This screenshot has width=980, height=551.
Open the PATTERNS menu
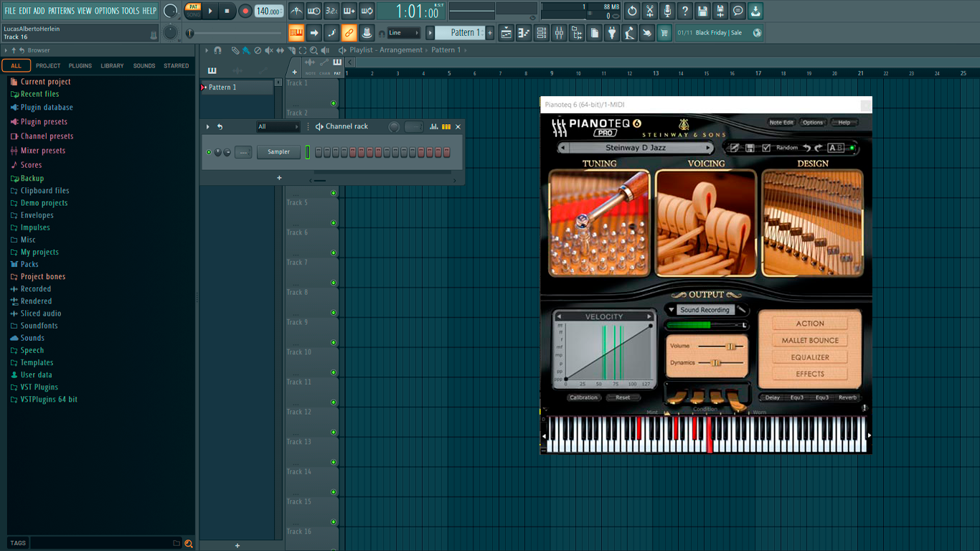[61, 11]
